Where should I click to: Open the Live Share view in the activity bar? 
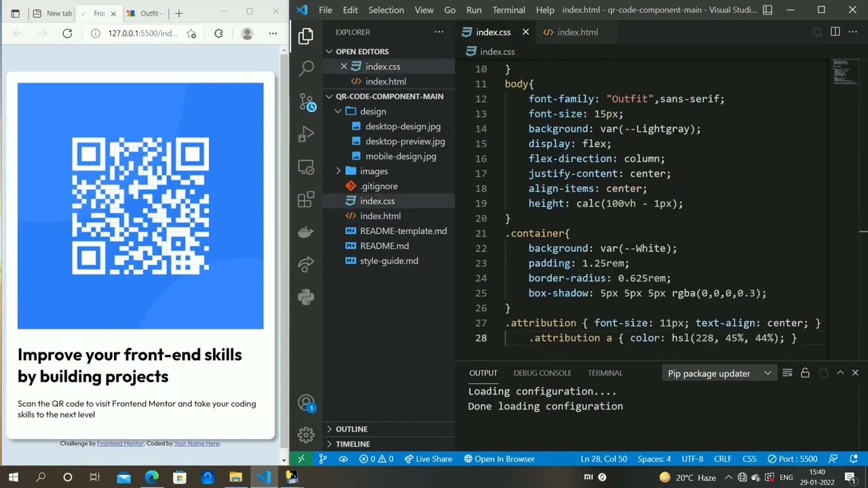click(306, 264)
